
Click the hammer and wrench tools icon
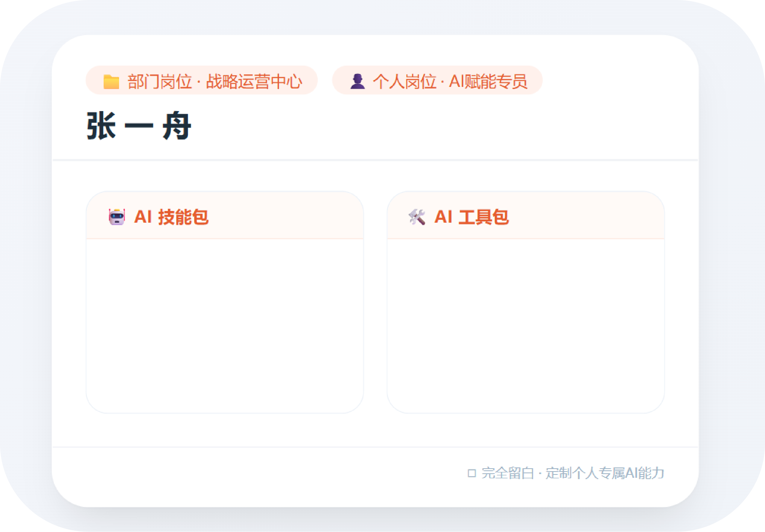coord(417,217)
